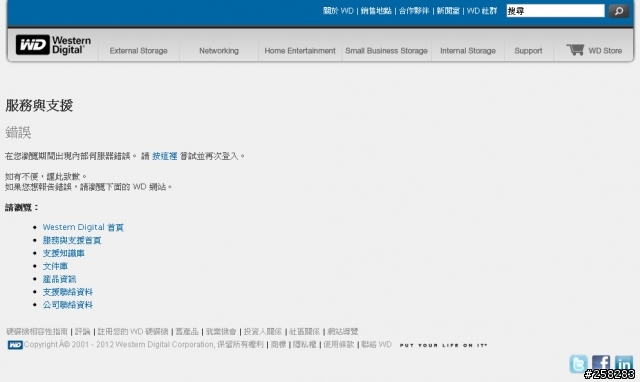Open the Internal Storage menu
Image resolution: width=640 pixels, height=382 pixels.
[x=468, y=51]
